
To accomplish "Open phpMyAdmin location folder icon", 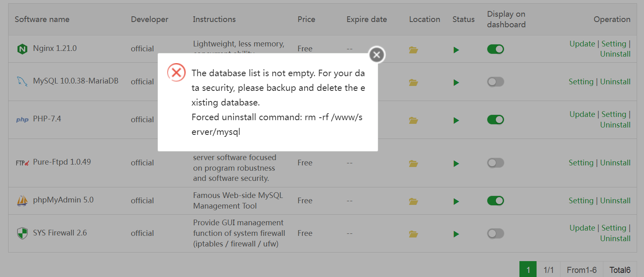I will point(413,201).
